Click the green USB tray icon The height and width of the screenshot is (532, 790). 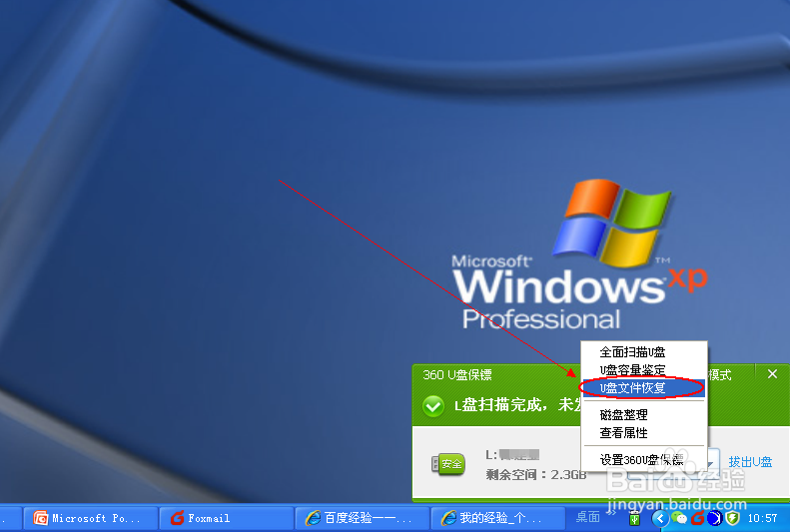pos(634,518)
